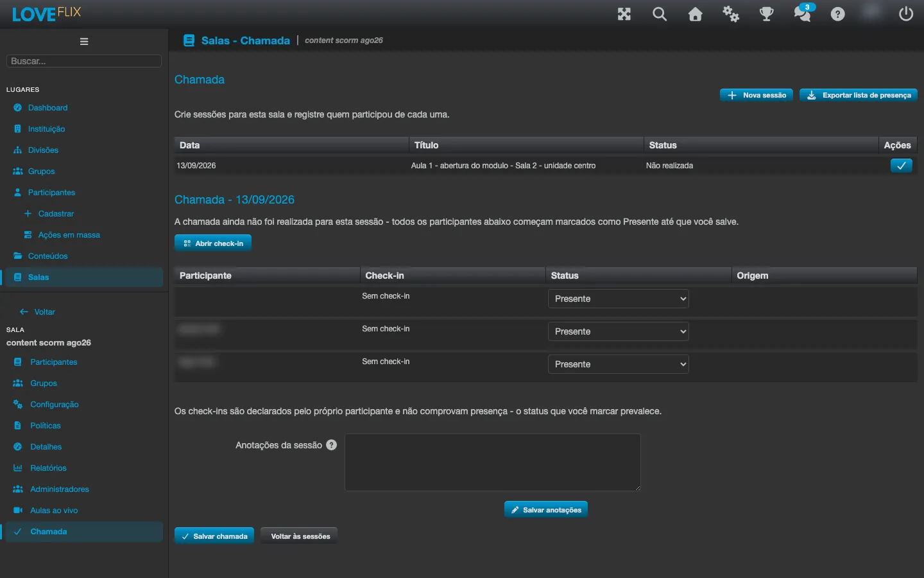Viewport: 924px width, 578px height.
Task: Save with the Salvar chamada button
Action: tap(214, 536)
